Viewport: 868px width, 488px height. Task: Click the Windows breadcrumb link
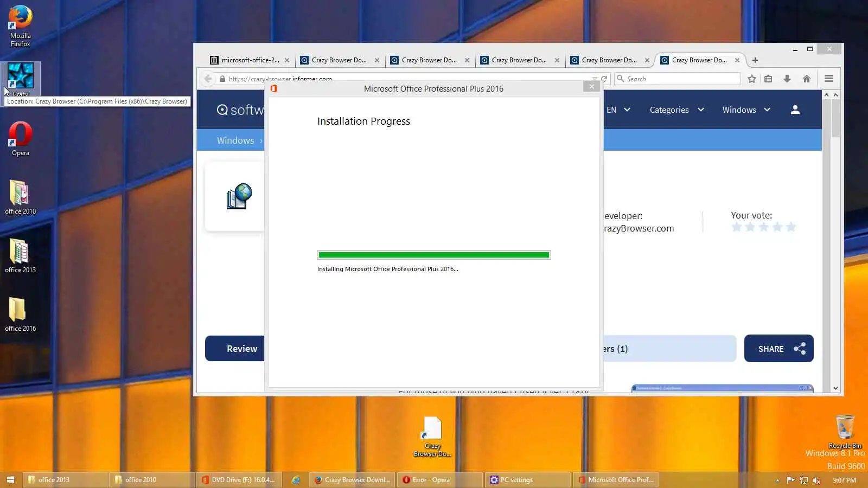235,140
